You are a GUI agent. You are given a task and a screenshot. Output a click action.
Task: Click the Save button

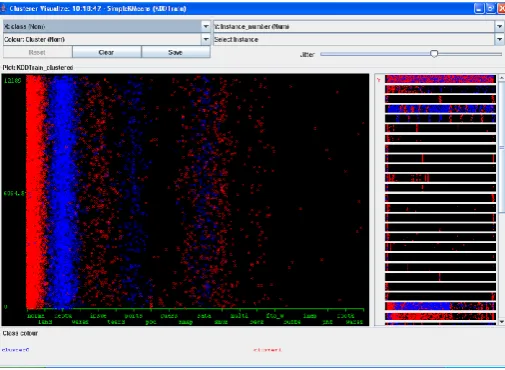[x=176, y=52]
